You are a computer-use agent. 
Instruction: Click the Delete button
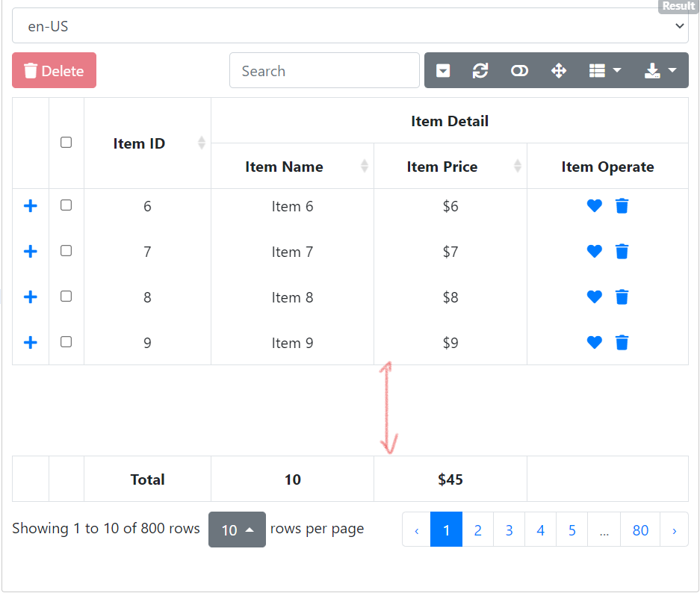54,70
